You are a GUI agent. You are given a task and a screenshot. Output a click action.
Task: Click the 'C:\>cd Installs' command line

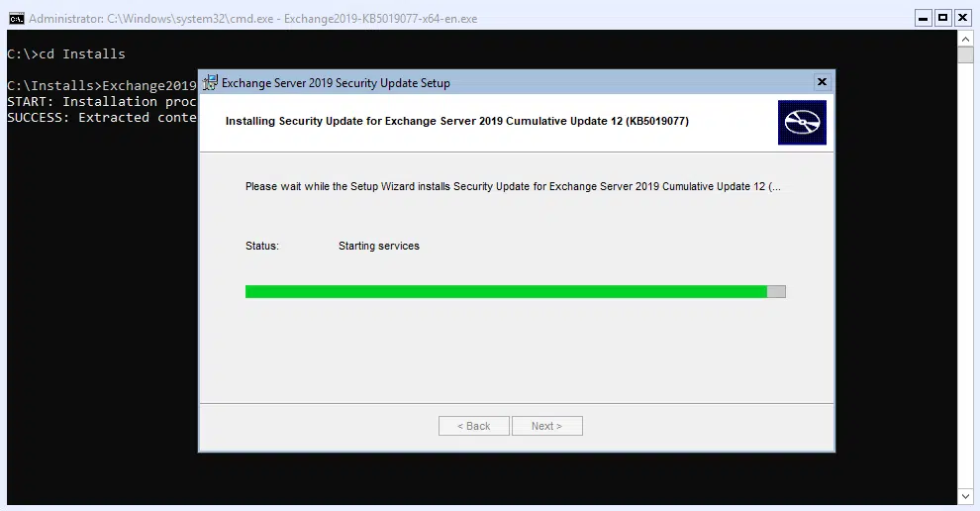(66, 53)
